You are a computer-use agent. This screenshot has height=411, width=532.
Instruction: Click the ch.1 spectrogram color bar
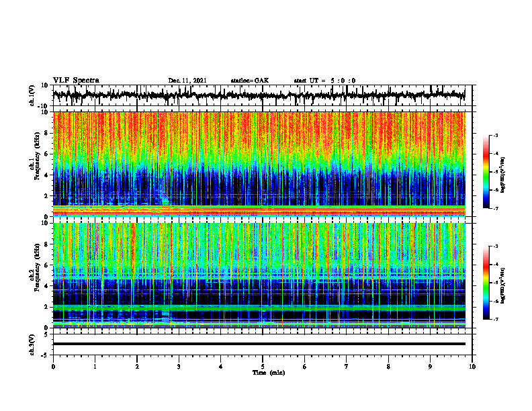tap(486, 172)
